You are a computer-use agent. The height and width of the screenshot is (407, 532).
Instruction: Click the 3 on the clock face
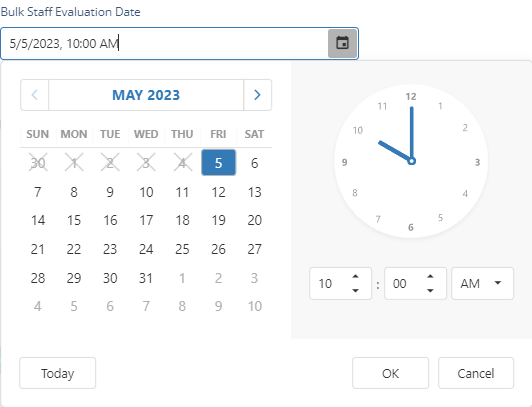tap(477, 162)
